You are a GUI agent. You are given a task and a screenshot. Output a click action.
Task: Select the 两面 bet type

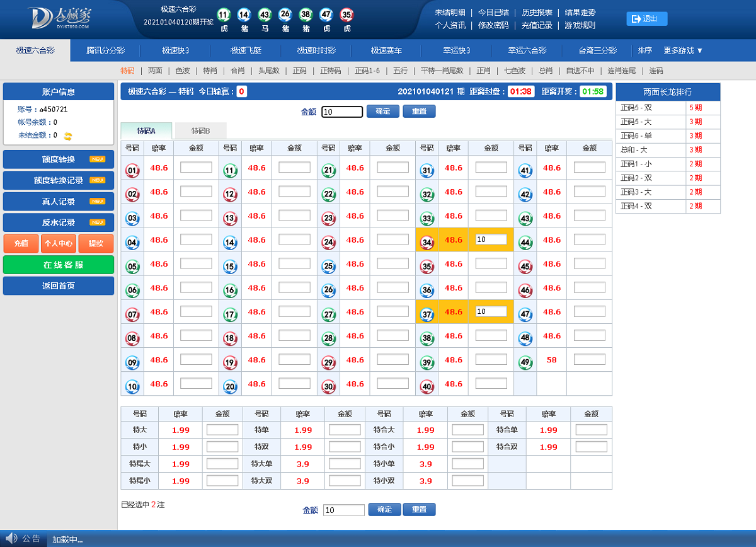click(x=155, y=71)
